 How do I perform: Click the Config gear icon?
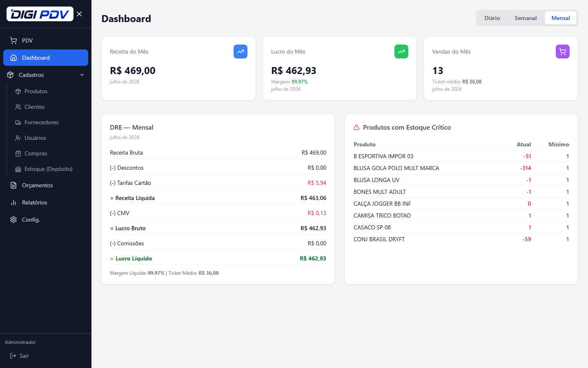(x=13, y=220)
